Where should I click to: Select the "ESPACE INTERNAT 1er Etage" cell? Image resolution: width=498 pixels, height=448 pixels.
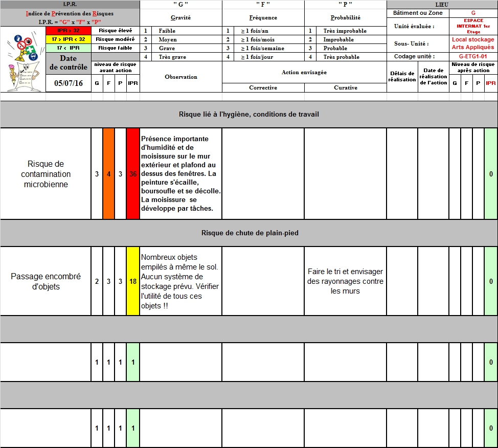[x=473, y=26]
